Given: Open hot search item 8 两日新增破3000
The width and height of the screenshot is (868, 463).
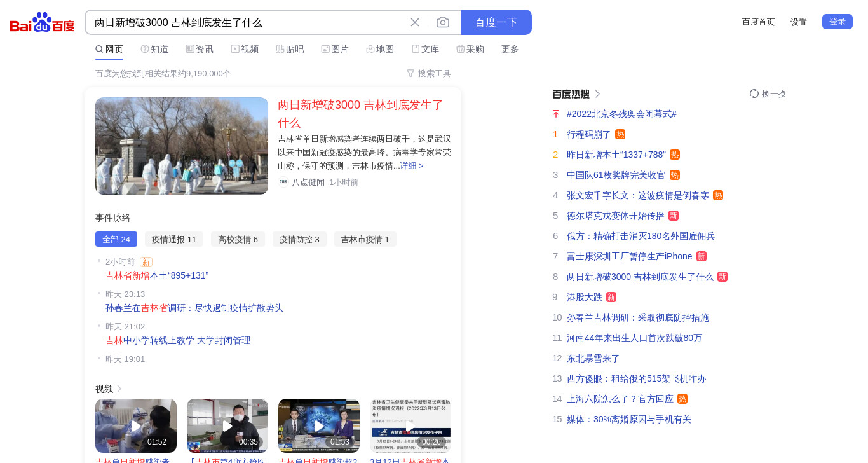Looking at the screenshot, I should click(640, 277).
